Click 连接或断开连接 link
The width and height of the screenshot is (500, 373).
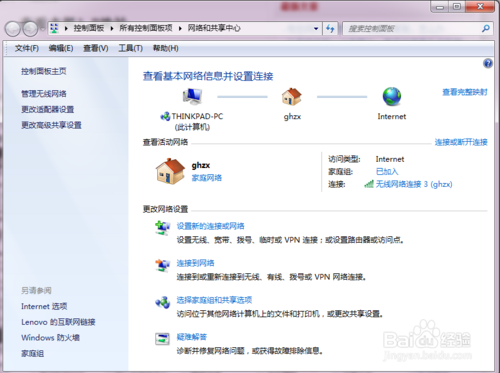tap(461, 142)
